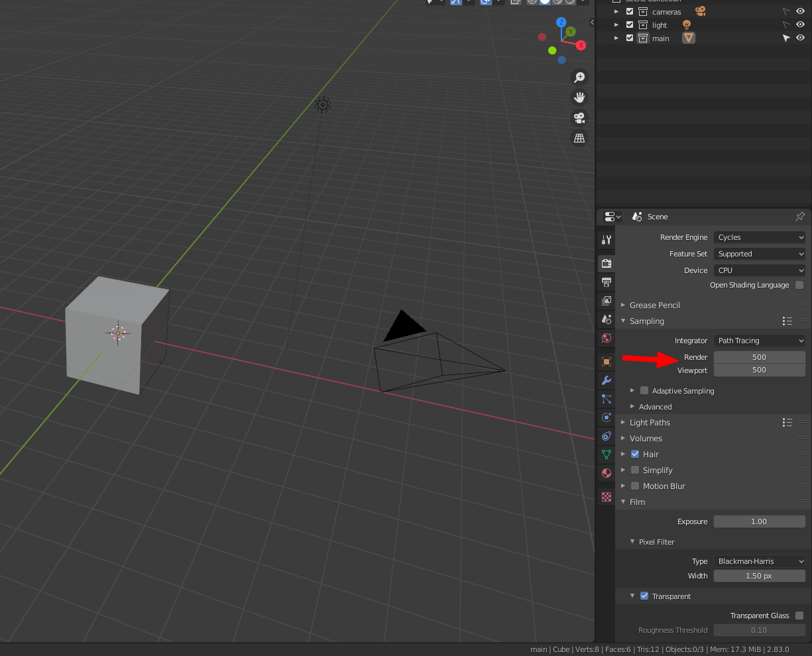
Task: Collapse the Sampling panel
Action: click(623, 321)
